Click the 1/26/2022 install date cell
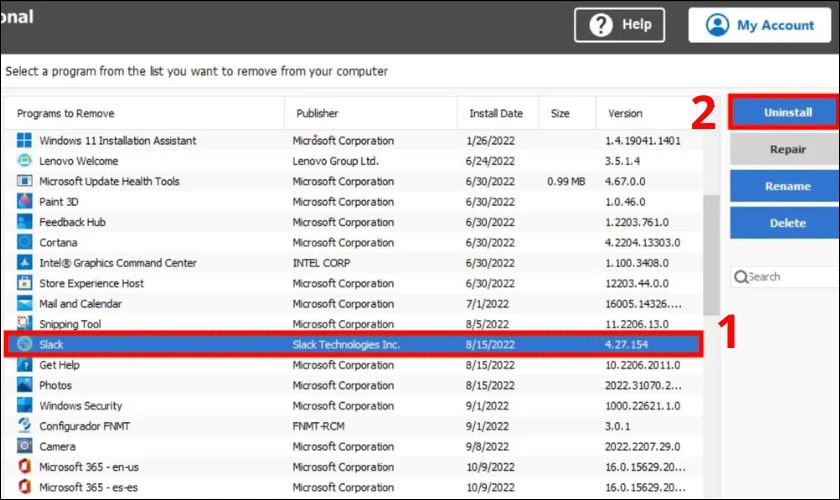Image resolution: width=840 pixels, height=500 pixels. point(490,140)
